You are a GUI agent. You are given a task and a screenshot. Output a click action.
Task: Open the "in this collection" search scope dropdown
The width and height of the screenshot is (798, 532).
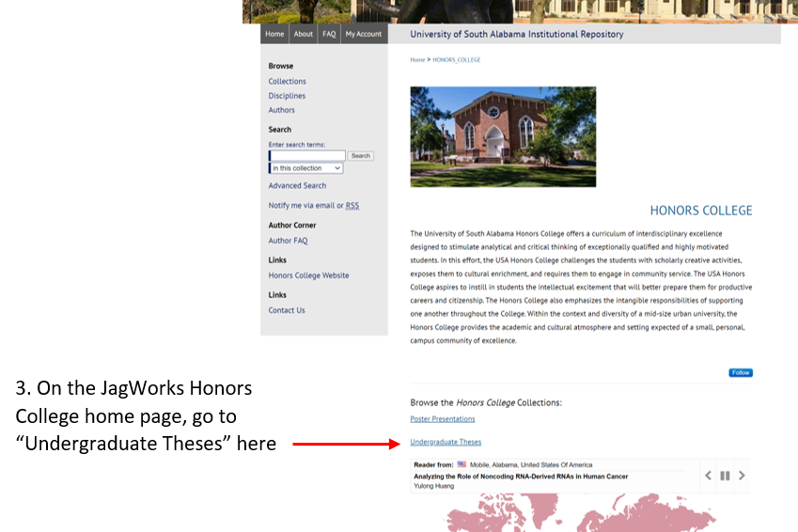[306, 168]
